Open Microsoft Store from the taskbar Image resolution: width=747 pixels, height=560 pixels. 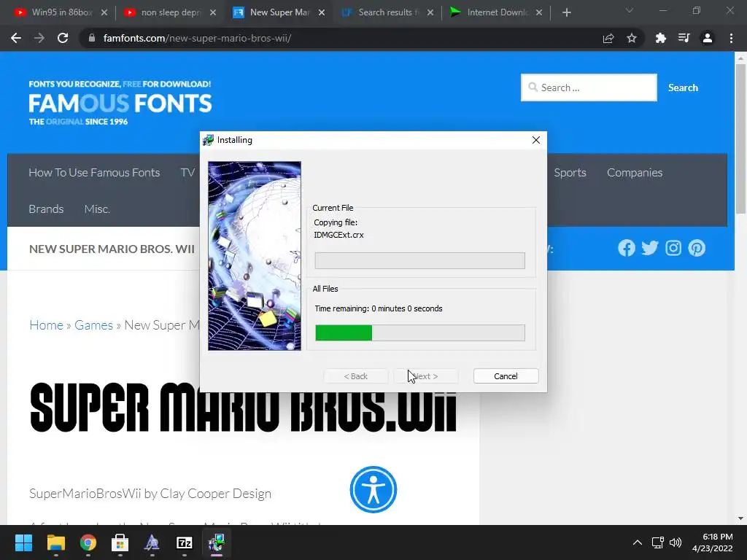[x=120, y=542]
